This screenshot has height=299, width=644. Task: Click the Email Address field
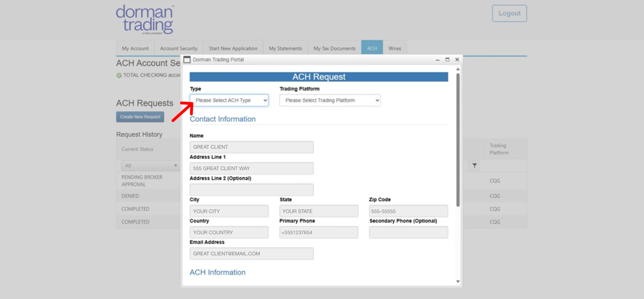pos(252,254)
